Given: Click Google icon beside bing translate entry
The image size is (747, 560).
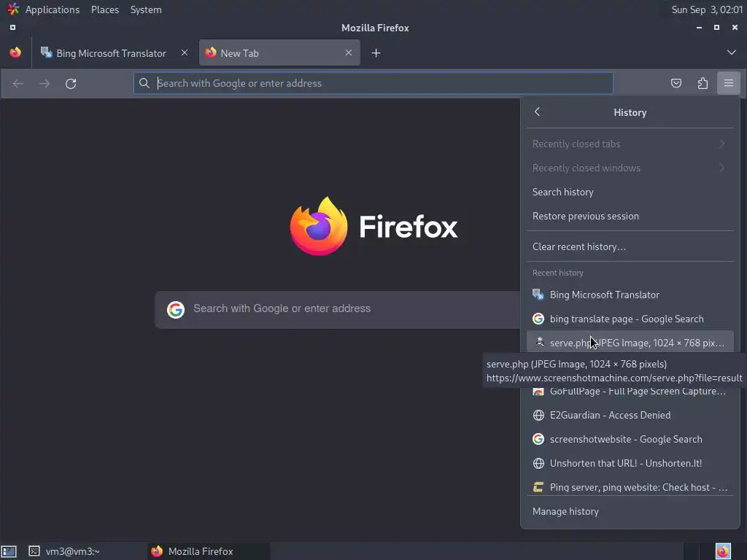Looking at the screenshot, I should pyautogui.click(x=538, y=319).
